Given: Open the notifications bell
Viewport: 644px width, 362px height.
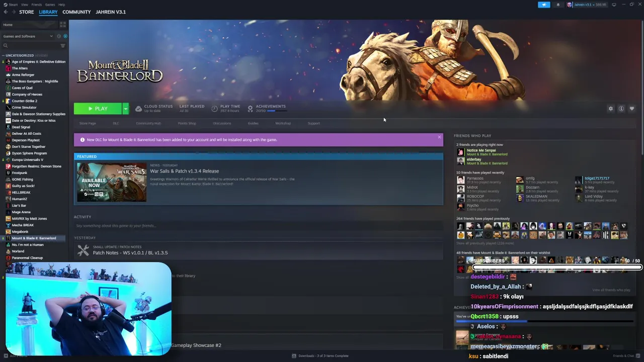Looking at the screenshot, I should [557, 5].
